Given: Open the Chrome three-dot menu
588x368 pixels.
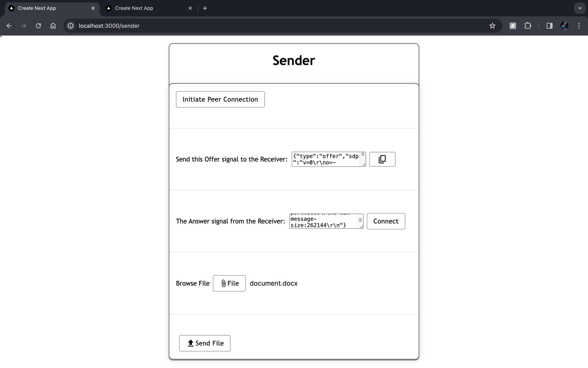Looking at the screenshot, I should tap(579, 26).
